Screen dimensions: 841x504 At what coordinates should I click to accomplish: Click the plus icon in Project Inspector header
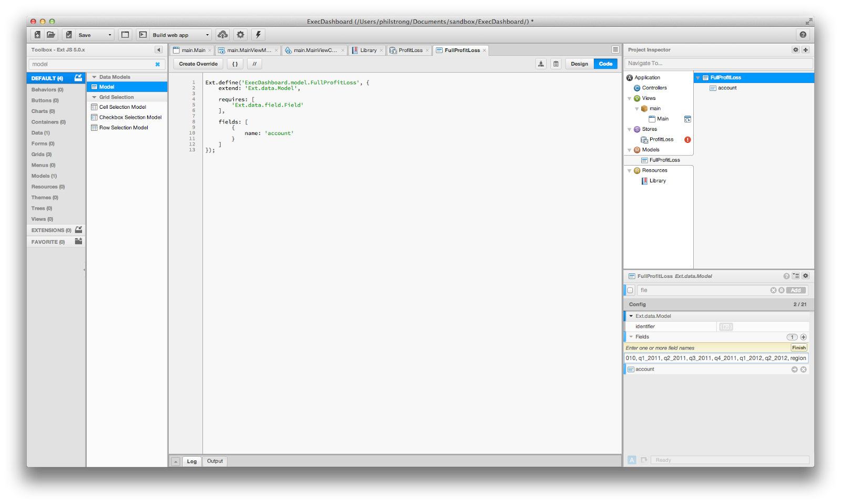click(805, 50)
